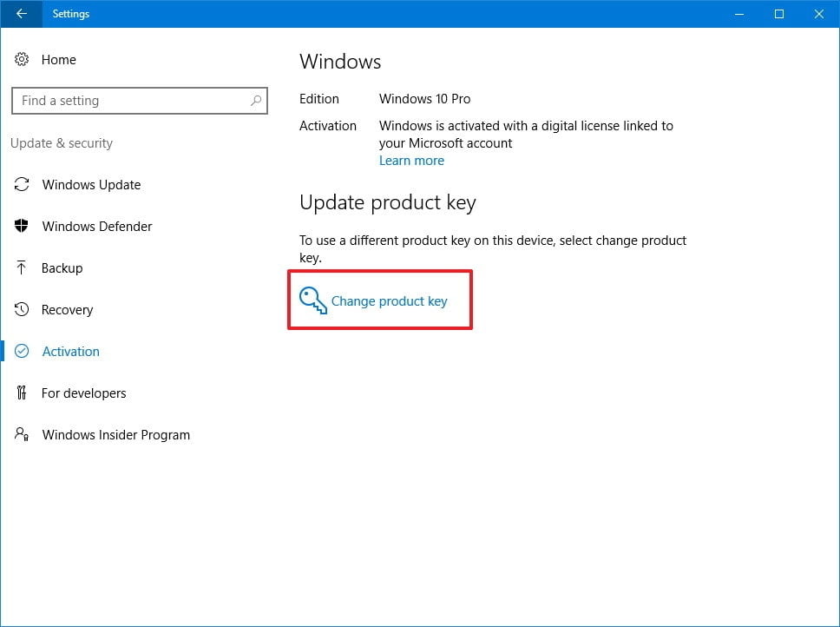Open the Recovery settings page
840x627 pixels.
68,309
